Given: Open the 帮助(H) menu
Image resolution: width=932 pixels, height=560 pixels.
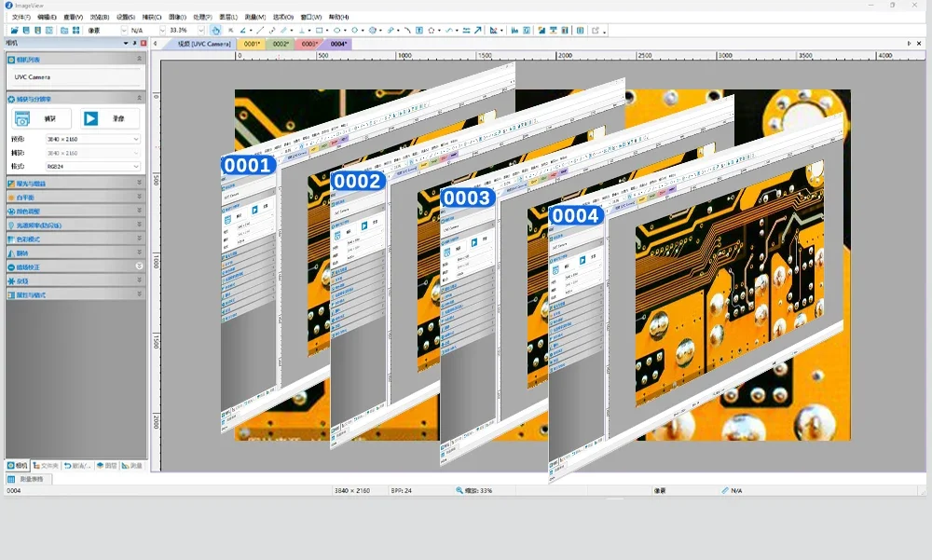Looking at the screenshot, I should 339,18.
